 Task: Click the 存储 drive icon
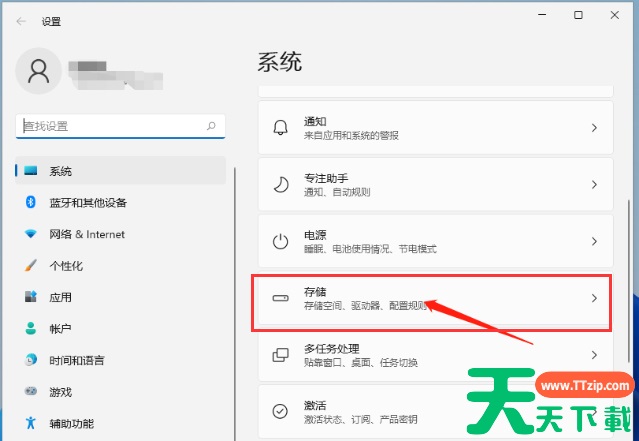coord(281,298)
